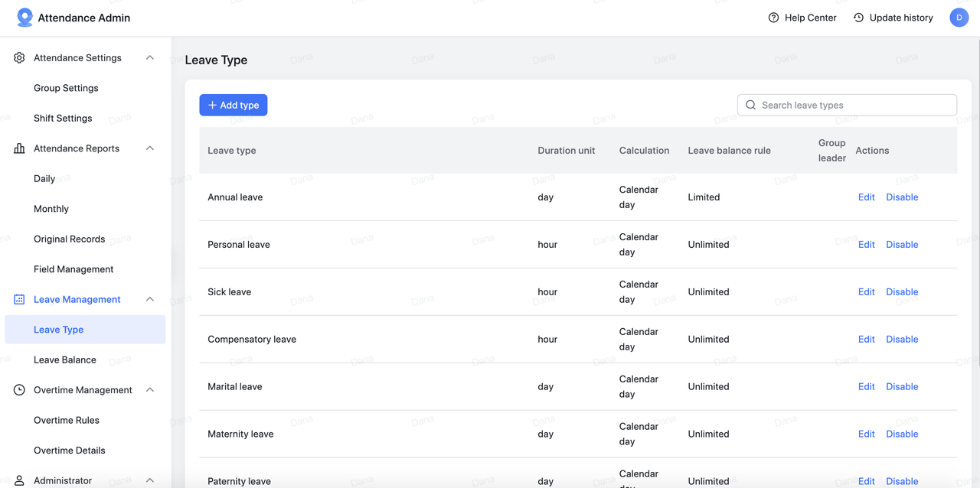Go to Leave Balance page

[x=65, y=360]
